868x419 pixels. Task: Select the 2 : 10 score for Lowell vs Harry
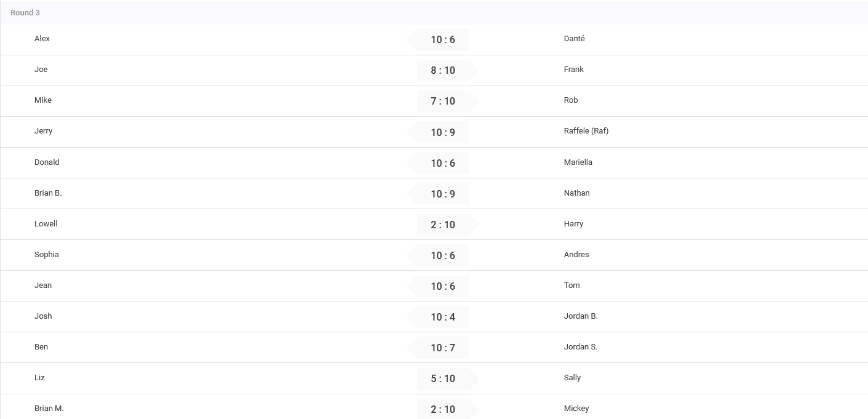point(442,225)
